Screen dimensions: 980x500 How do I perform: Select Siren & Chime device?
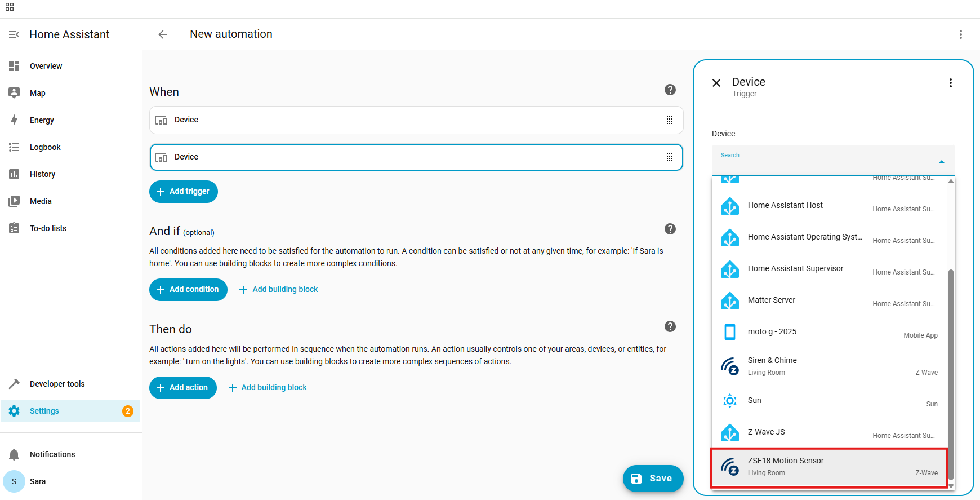click(829, 366)
